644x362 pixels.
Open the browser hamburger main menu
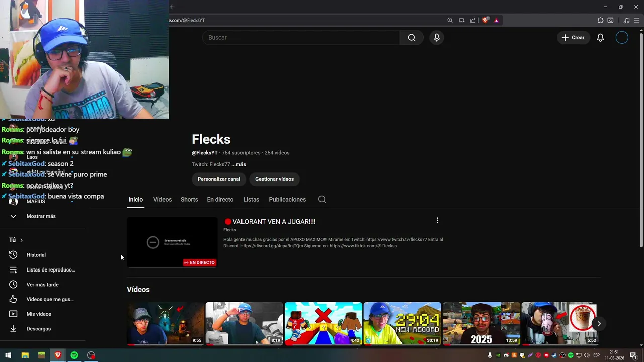click(x=636, y=20)
